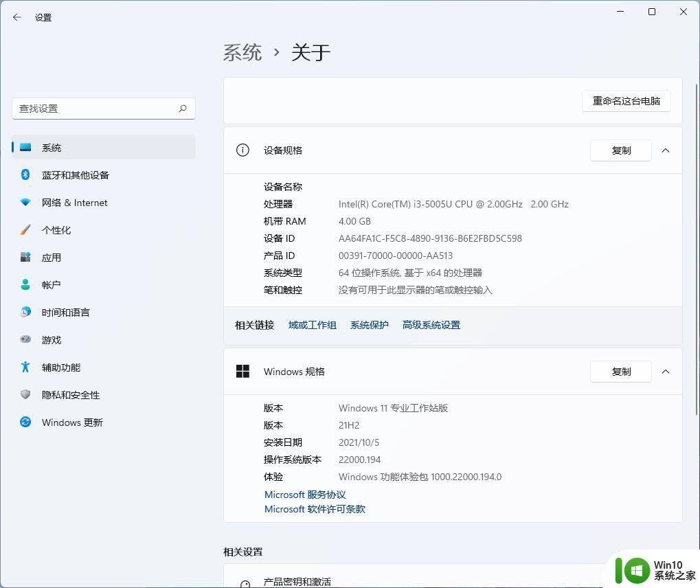This screenshot has width=700, height=588.
Task: Select the Network & Internet icon
Action: click(25, 203)
